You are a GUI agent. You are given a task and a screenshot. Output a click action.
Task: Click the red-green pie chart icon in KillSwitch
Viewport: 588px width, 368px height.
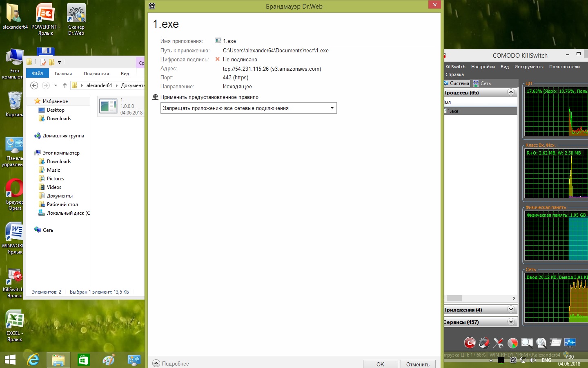[512, 343]
